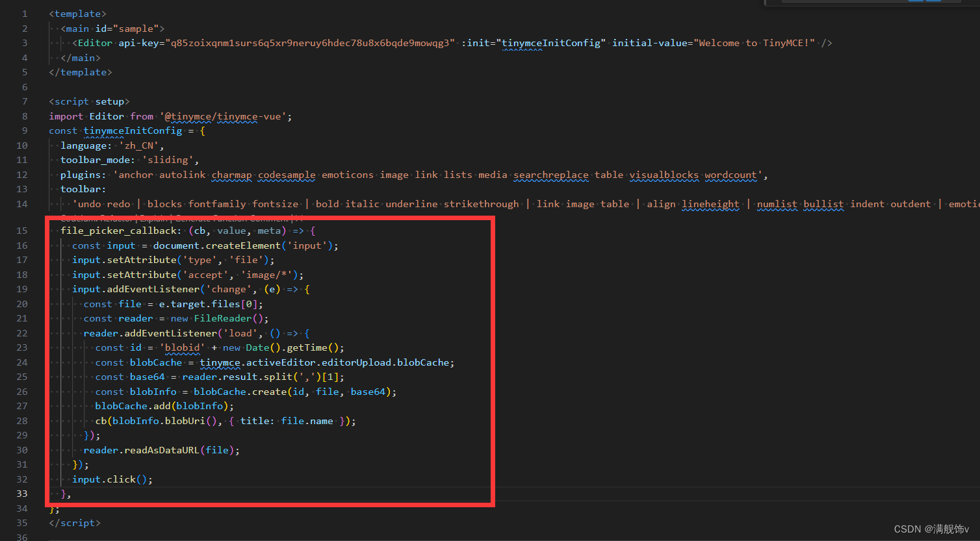Click the word visualblocks in plugins string
980x541 pixels.
point(664,175)
